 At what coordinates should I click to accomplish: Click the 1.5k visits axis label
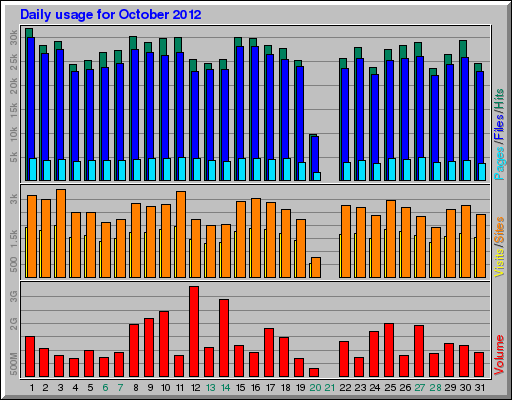coord(13,238)
